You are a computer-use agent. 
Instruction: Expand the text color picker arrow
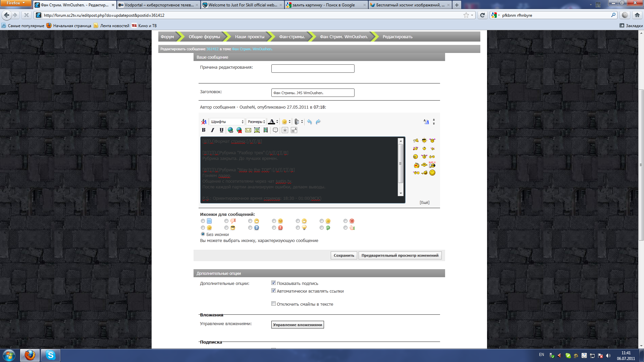(277, 122)
